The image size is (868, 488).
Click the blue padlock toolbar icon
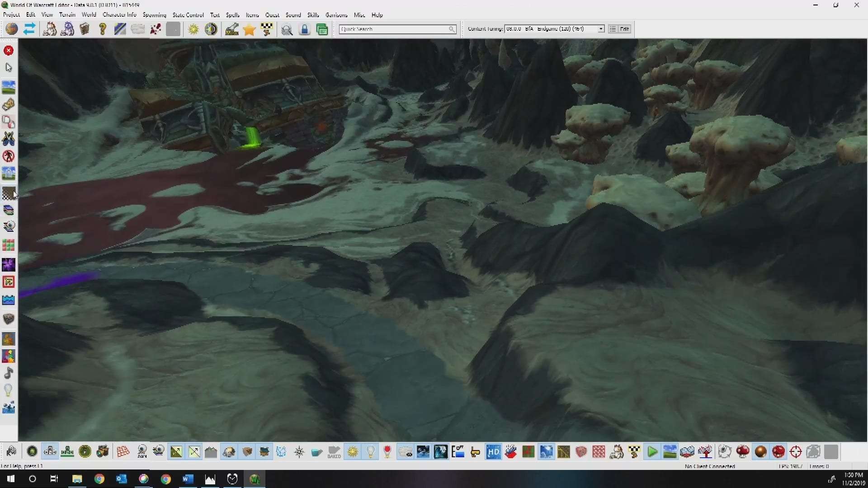coord(305,29)
